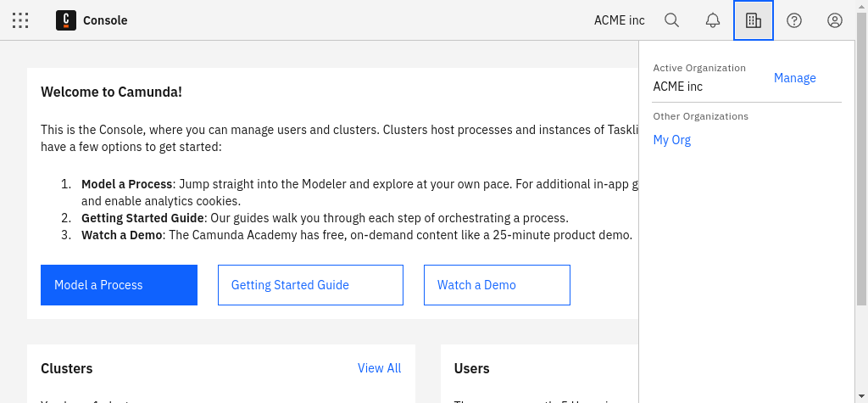Open search using the magnifier icon
868x403 pixels.
coord(671,20)
